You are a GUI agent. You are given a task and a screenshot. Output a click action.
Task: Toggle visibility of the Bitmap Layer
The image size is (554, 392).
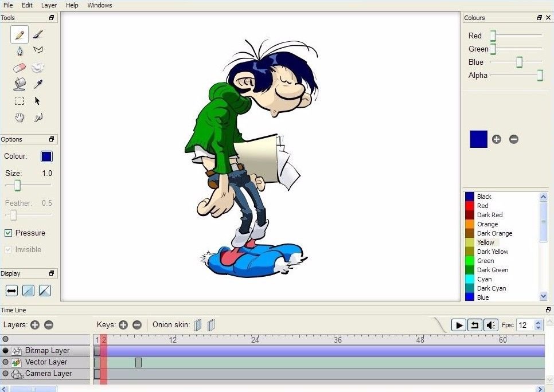[5, 350]
